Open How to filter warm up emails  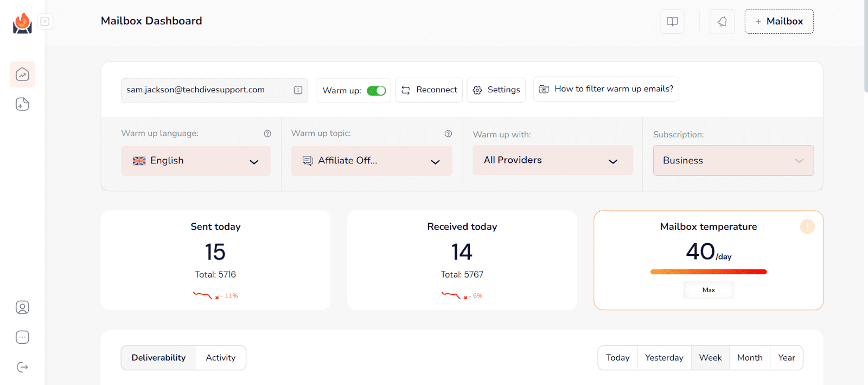click(606, 89)
